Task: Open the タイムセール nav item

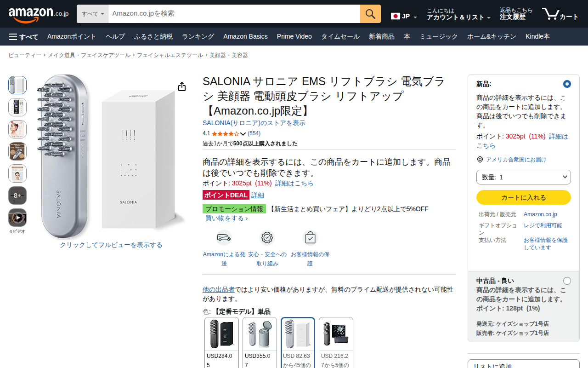Action: (340, 37)
